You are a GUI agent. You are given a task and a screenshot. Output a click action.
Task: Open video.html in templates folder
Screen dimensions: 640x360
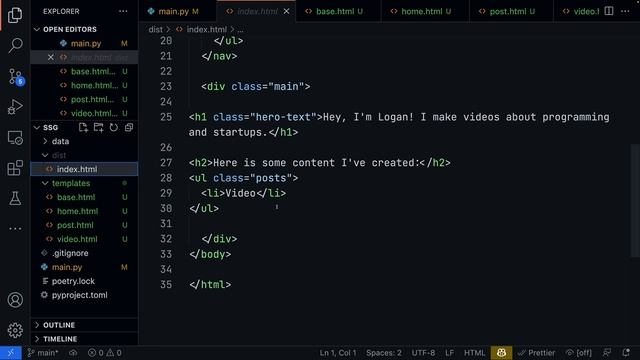pos(84,239)
